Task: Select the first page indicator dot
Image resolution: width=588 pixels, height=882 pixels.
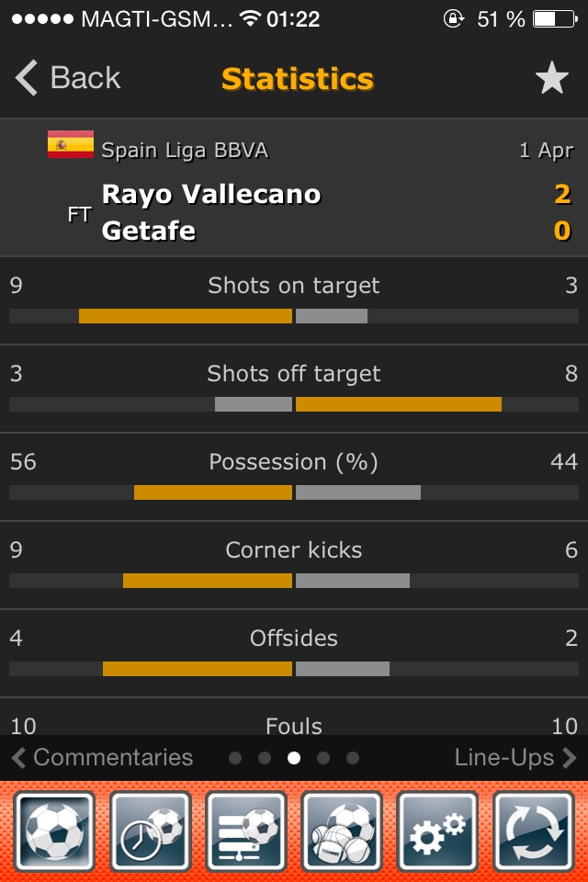Action: [x=235, y=758]
